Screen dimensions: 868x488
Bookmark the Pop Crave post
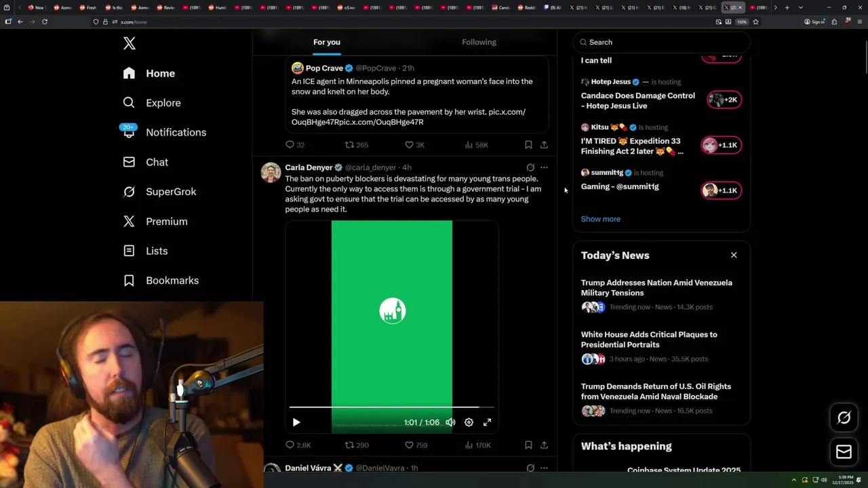(528, 145)
